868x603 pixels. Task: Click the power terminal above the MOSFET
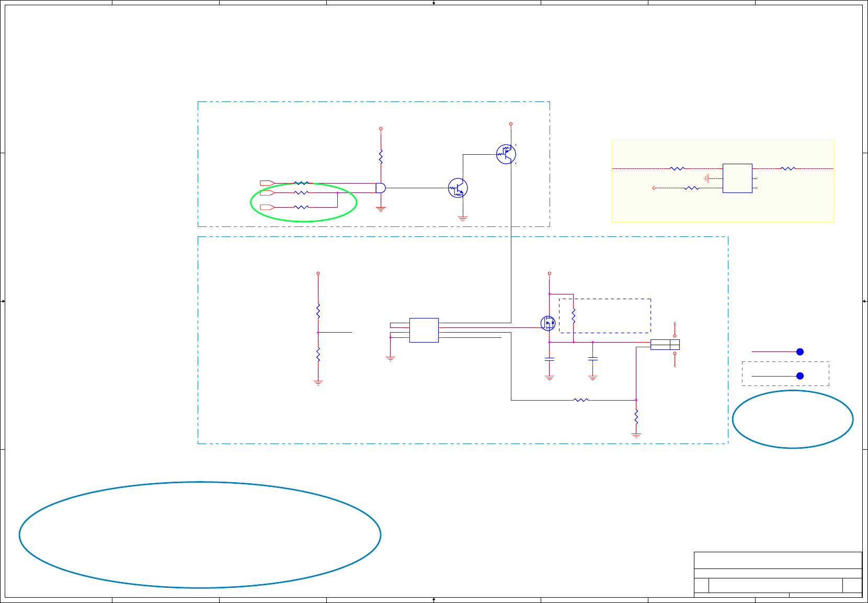tap(549, 273)
